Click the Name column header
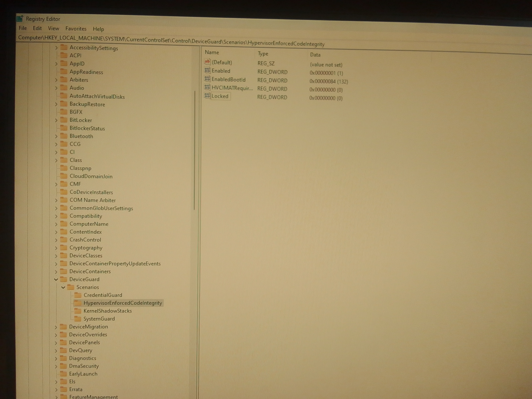Image resolution: width=532 pixels, height=399 pixels. [212, 52]
